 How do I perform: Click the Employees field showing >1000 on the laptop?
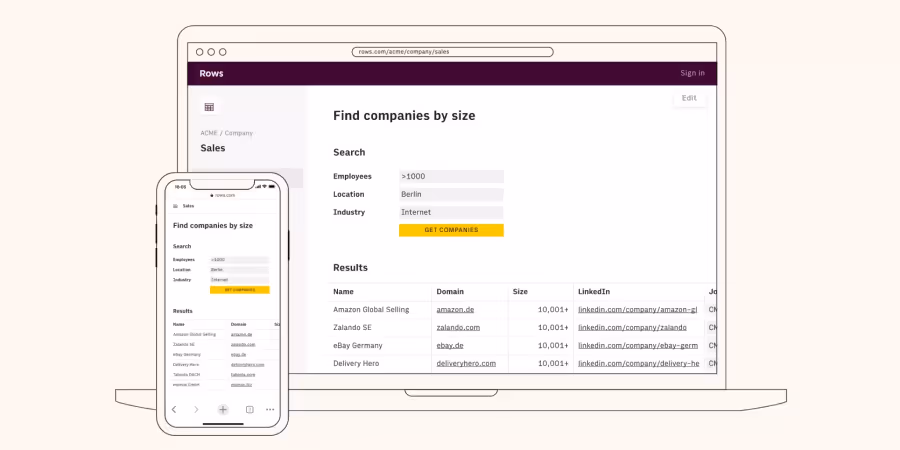click(451, 176)
